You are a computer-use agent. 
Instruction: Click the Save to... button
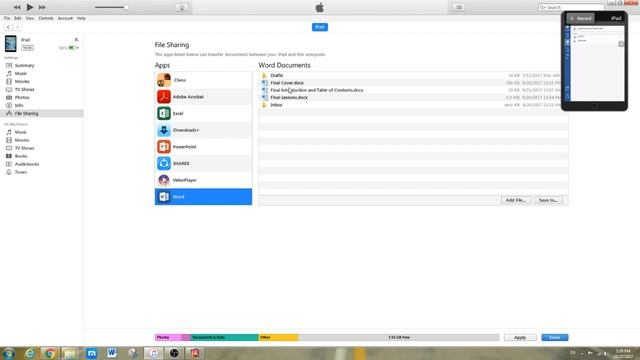548,200
